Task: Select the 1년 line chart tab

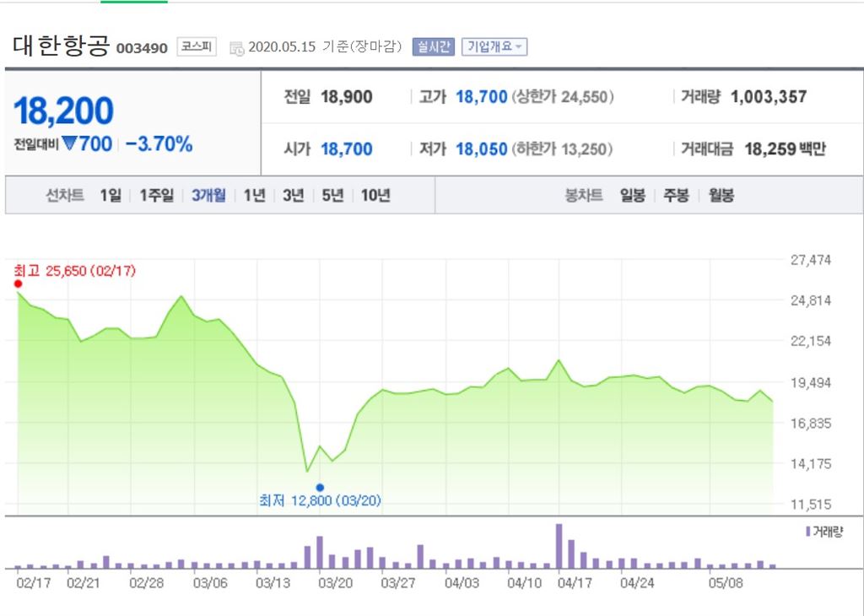Action: pyautogui.click(x=255, y=195)
